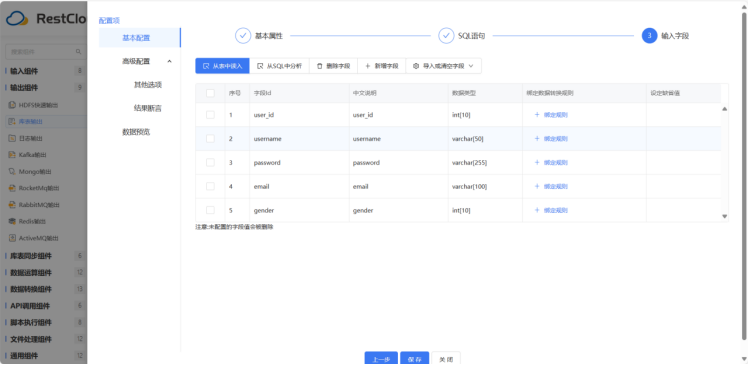Click the 绑定规则 link for username
The image size is (748, 365).
tap(551, 138)
